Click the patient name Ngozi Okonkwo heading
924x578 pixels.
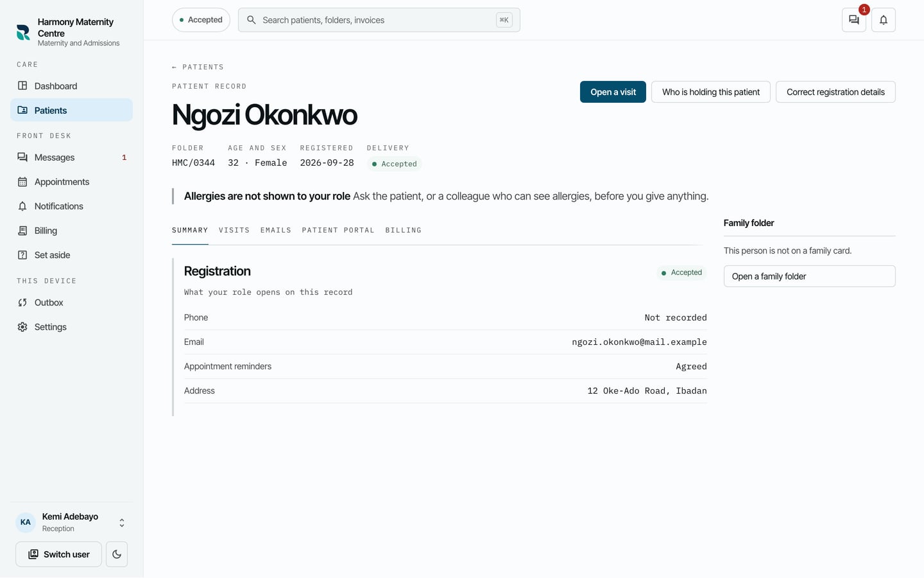click(264, 115)
